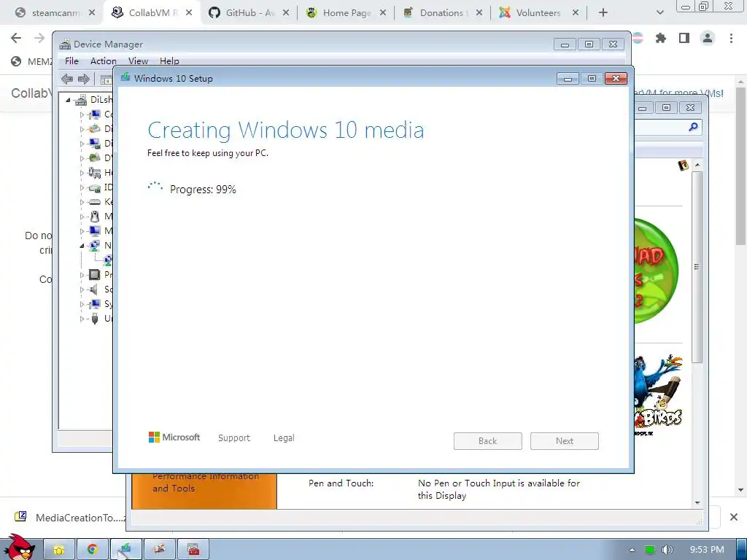The height and width of the screenshot is (560, 747).
Task: Click magnifier search icon in background window
Action: (x=693, y=127)
